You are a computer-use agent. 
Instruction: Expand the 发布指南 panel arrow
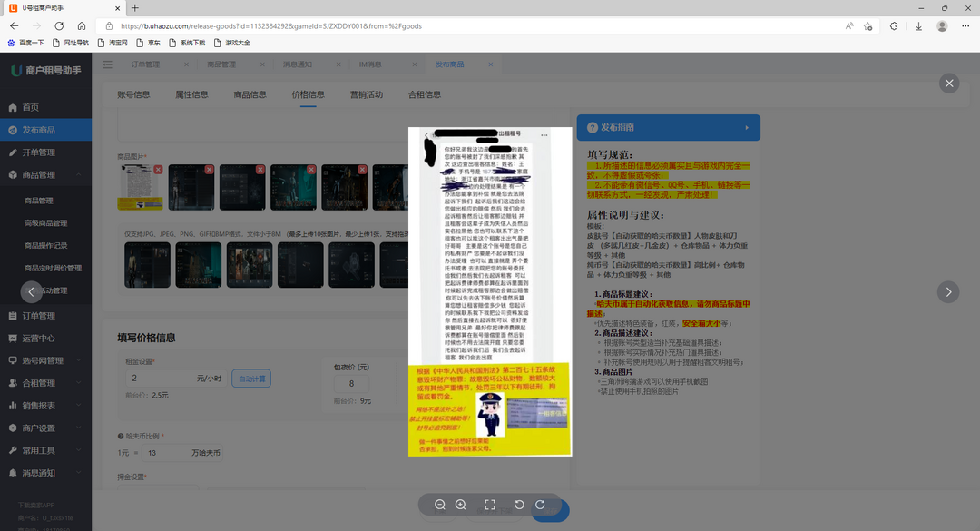(747, 128)
